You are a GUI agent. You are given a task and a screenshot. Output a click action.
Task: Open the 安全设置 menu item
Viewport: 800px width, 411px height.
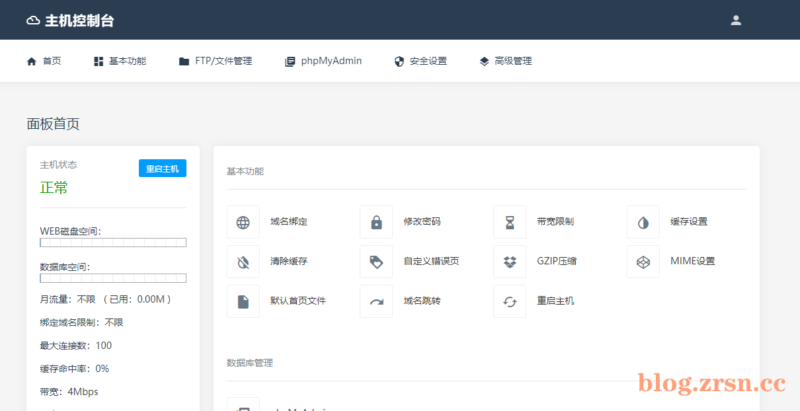coord(428,61)
